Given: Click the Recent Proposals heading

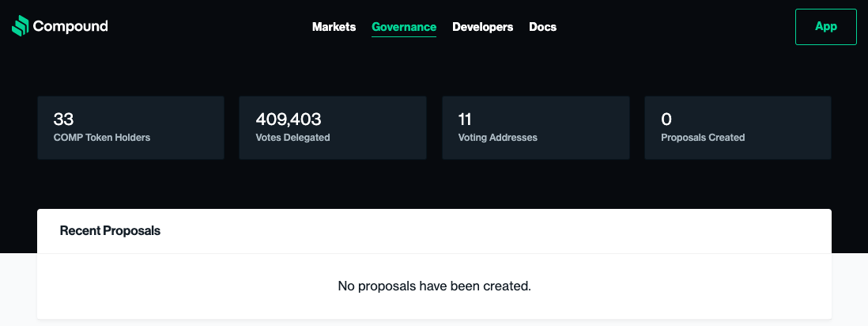Looking at the screenshot, I should click(110, 230).
